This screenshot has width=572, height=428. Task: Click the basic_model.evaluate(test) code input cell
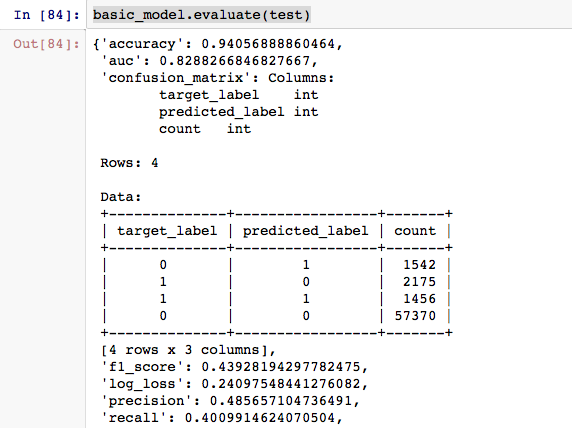(x=329, y=15)
